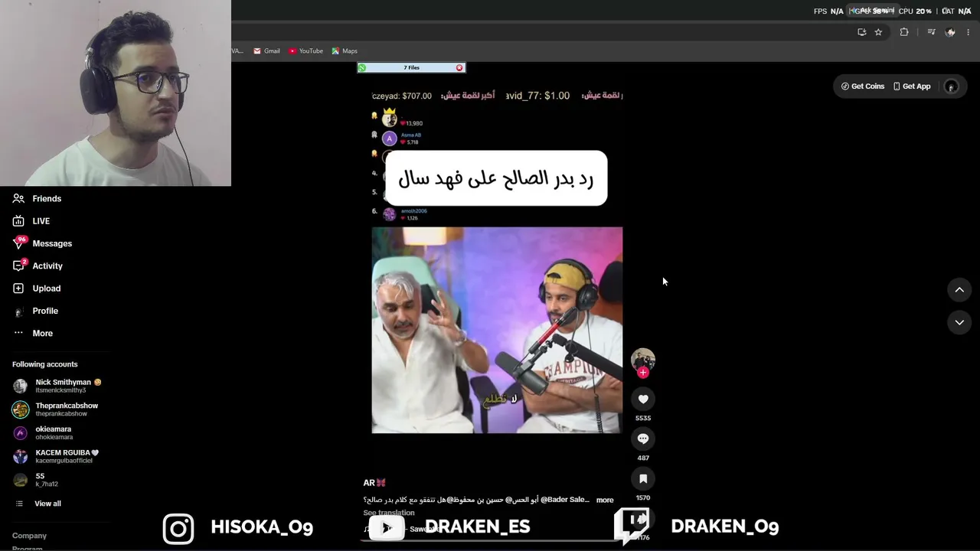
Task: Click the WhatsApp icon on 7 Files bar
Action: pos(362,67)
